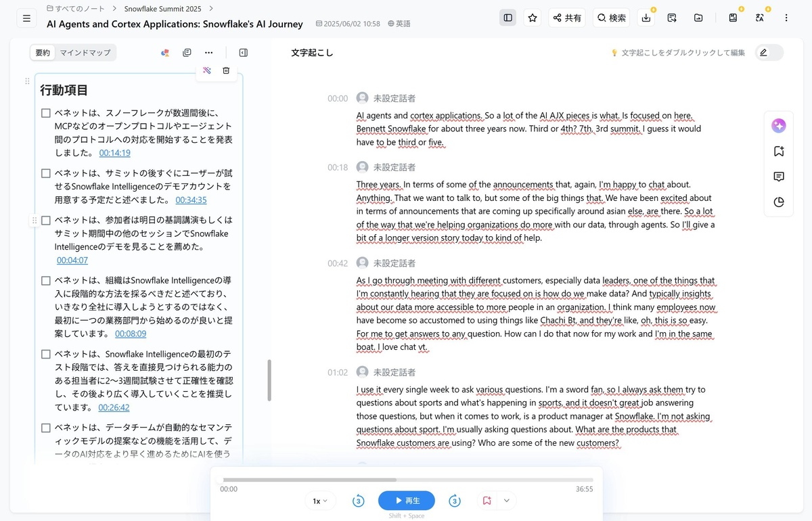Rewind 3 seconds
This screenshot has width=812, height=521.
point(359,501)
